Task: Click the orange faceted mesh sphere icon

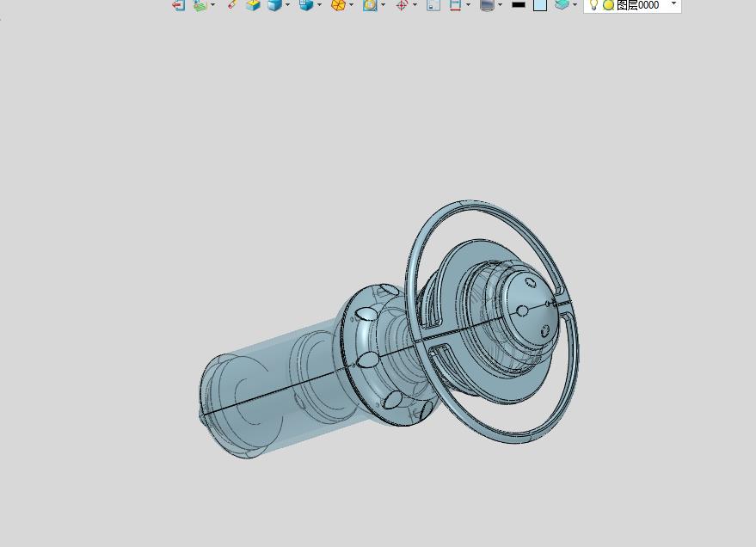Action: (339, 5)
